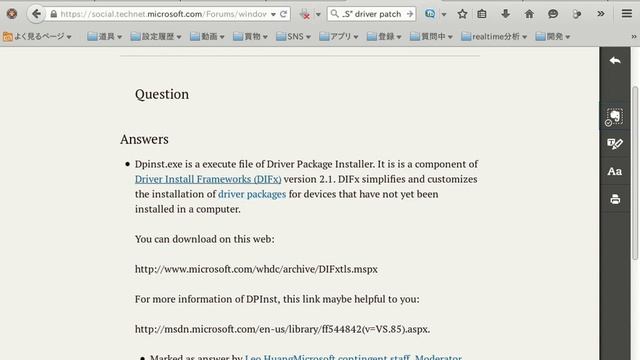Submit search with the go arrow
Image resolution: width=640 pixels, height=360 pixels.
tap(410, 14)
